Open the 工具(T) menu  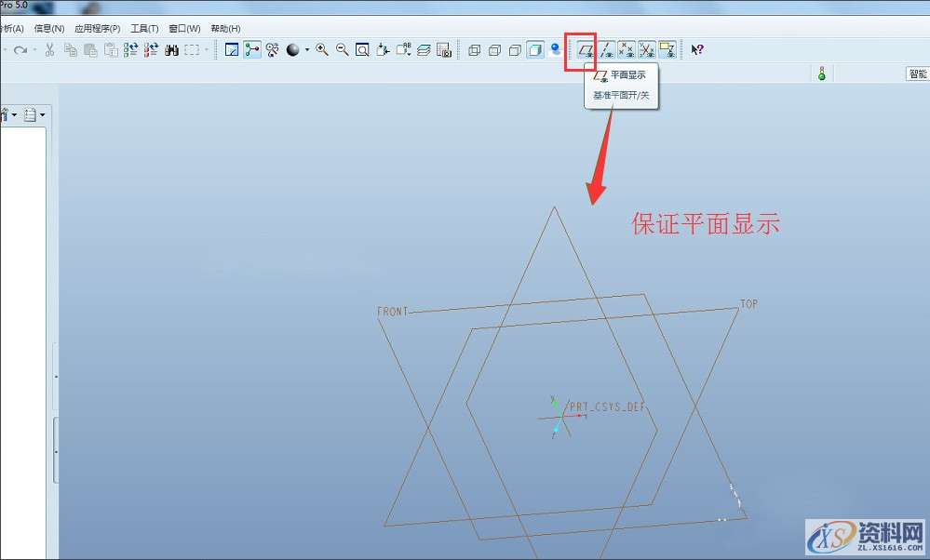[143, 28]
